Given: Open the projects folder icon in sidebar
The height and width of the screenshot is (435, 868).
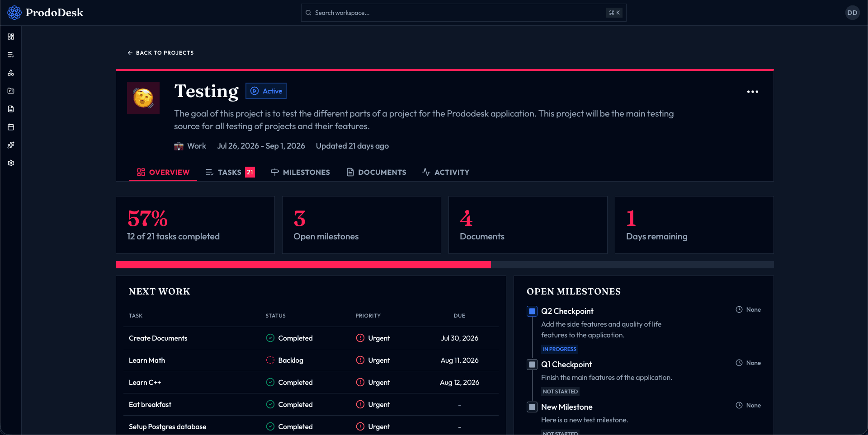Looking at the screenshot, I should [11, 91].
